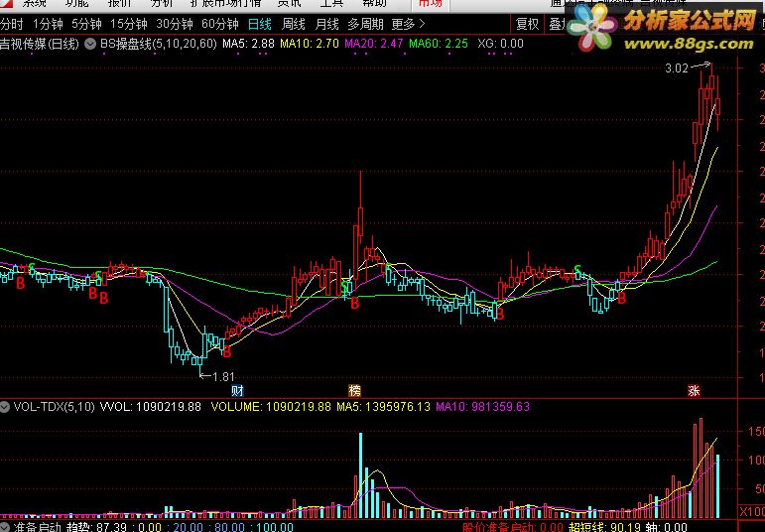Click the 复权 adjustment button
The image size is (765, 532).
527,24
